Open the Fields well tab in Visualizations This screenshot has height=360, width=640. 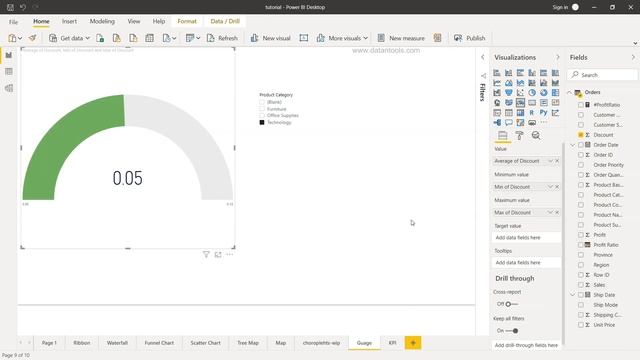[502, 136]
